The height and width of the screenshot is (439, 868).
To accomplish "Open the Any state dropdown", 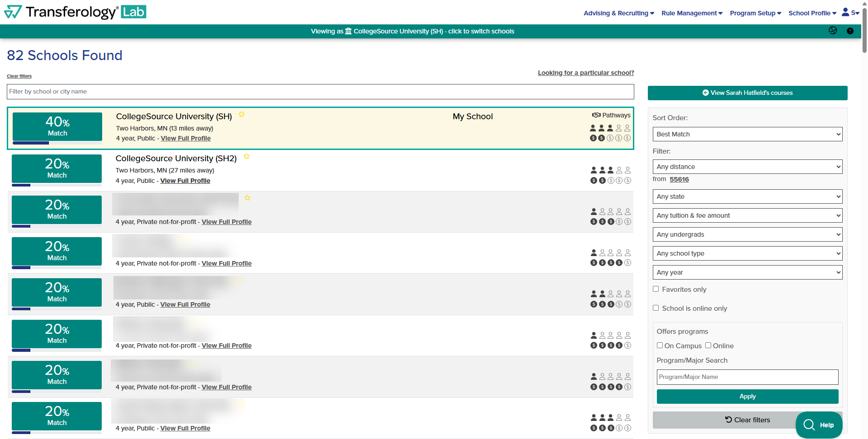I will [x=748, y=196].
